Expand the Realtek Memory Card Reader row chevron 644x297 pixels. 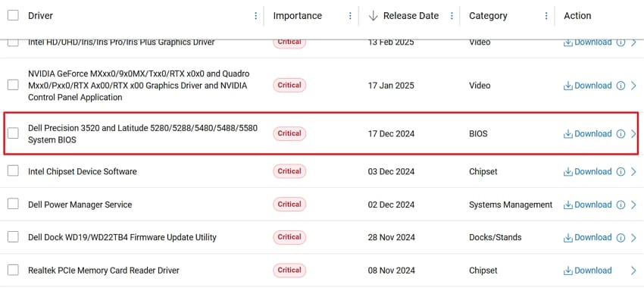click(633, 270)
